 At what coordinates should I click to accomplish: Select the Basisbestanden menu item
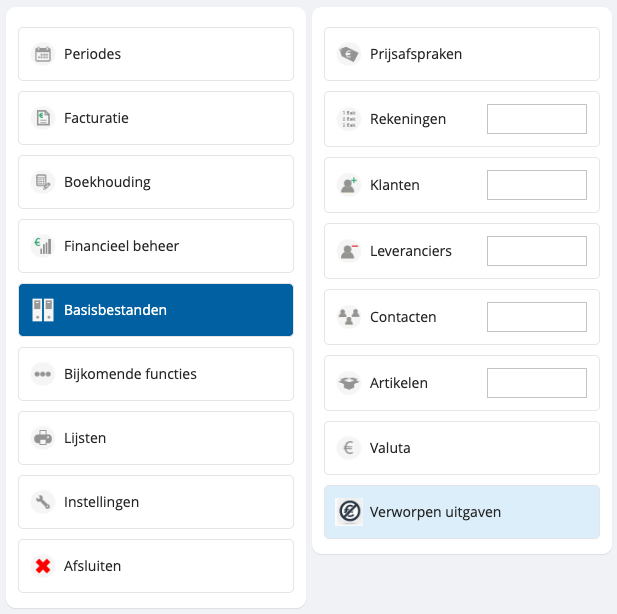click(156, 310)
